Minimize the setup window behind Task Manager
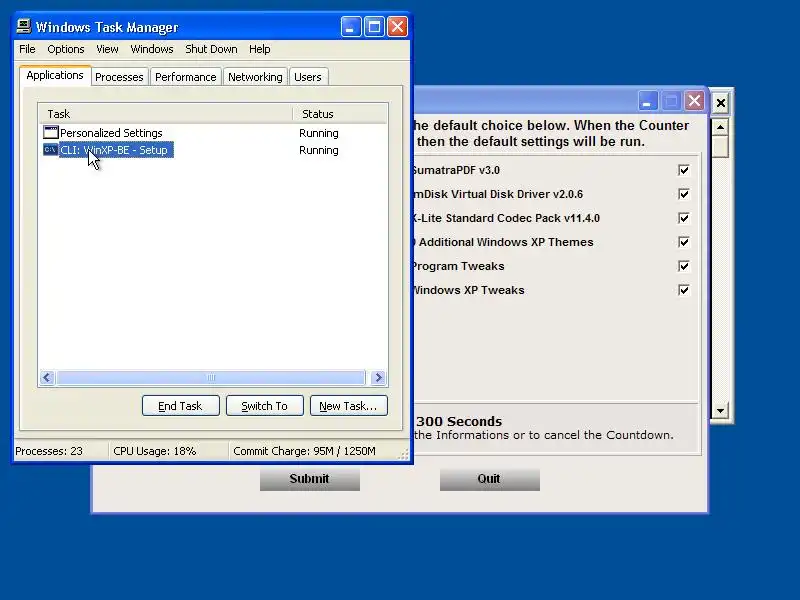The height and width of the screenshot is (600, 800). click(647, 101)
